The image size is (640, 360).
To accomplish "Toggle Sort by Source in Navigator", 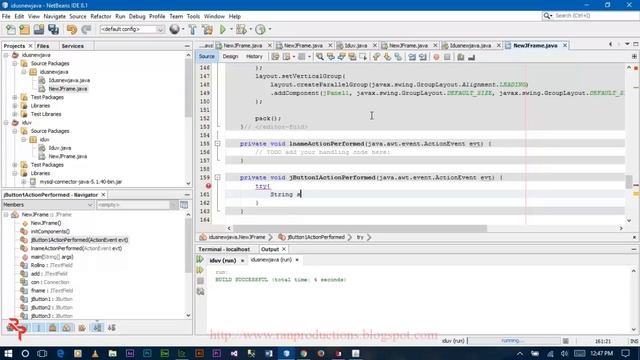I will [x=111, y=327].
